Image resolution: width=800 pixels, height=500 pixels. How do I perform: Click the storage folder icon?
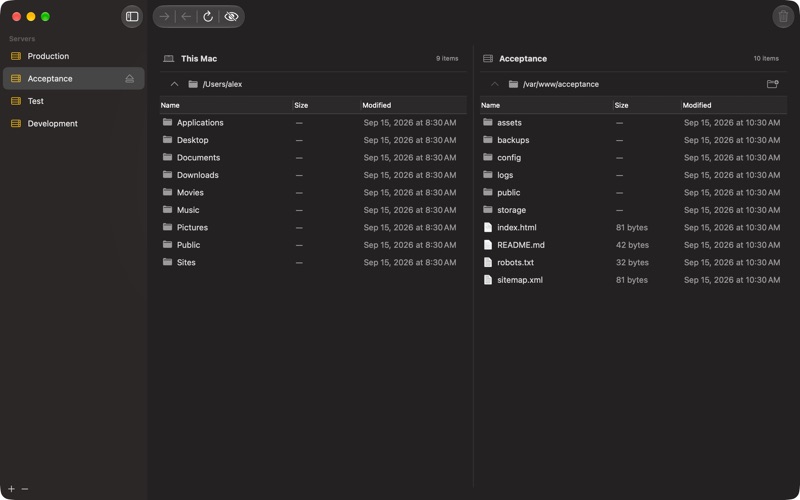(488, 209)
